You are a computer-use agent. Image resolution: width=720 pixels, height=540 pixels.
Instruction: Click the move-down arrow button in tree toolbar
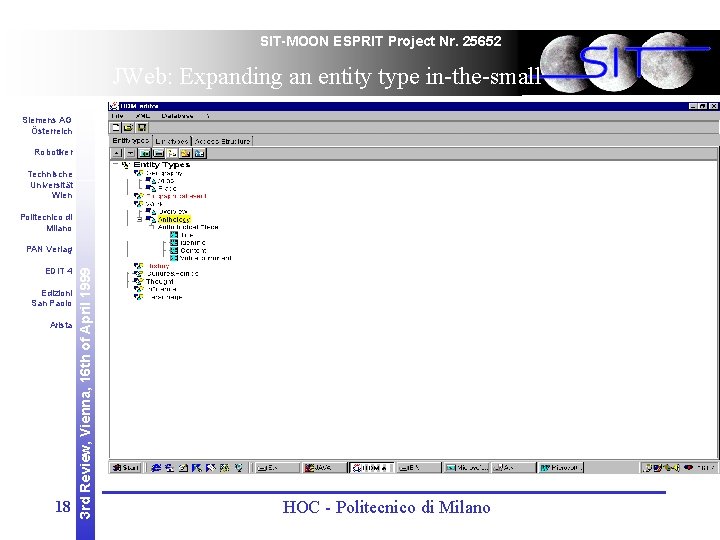coord(131,153)
